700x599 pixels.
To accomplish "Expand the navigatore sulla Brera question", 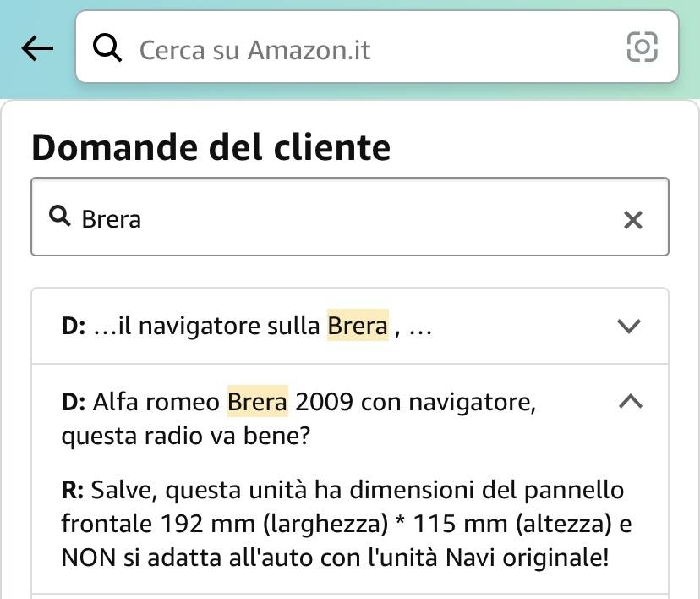I will 629,326.
